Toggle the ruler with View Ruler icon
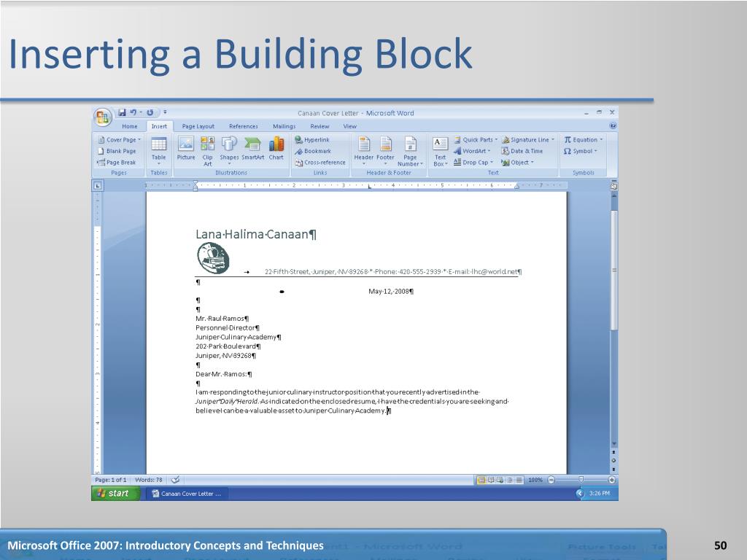 point(614,186)
